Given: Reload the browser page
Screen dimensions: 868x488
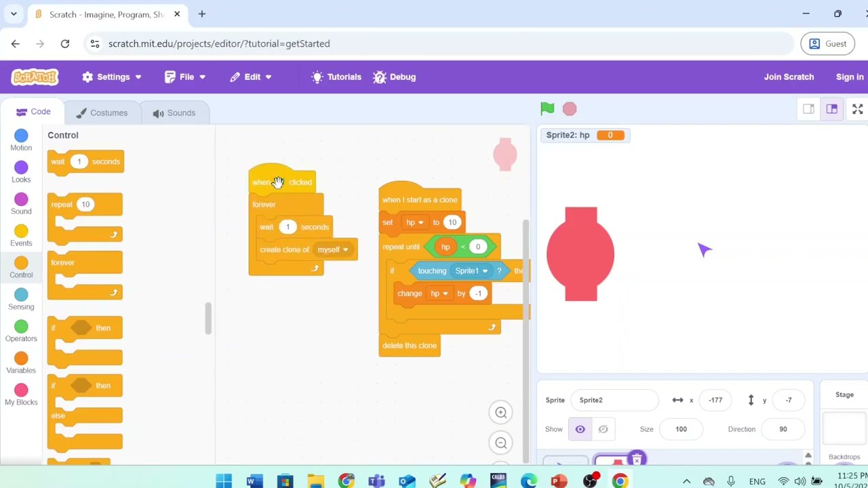Looking at the screenshot, I should [65, 43].
